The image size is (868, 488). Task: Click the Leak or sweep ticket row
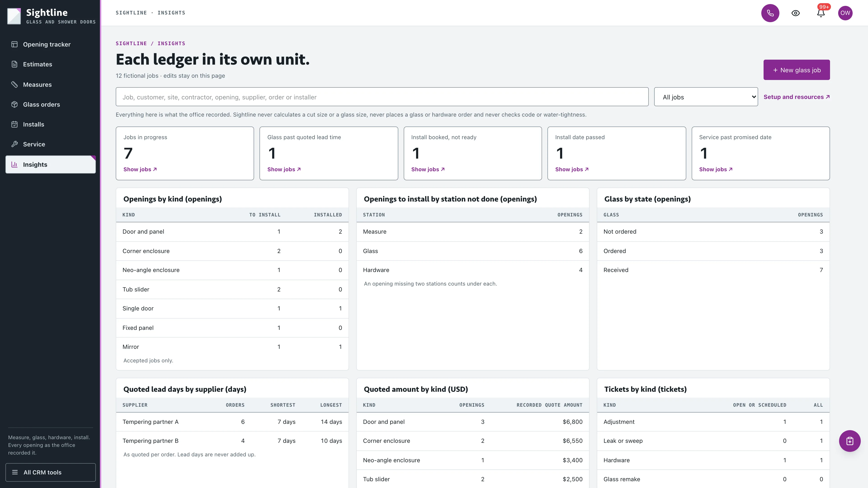[713, 441]
